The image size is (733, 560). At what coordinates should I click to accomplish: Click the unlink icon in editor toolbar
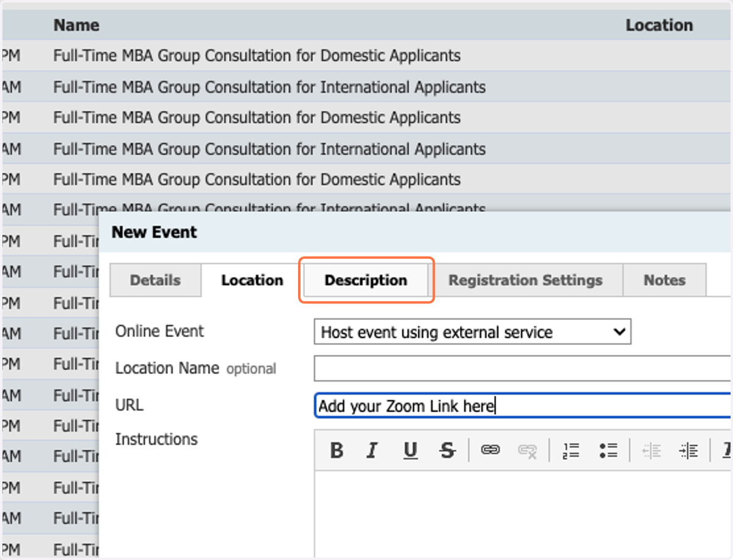527,451
